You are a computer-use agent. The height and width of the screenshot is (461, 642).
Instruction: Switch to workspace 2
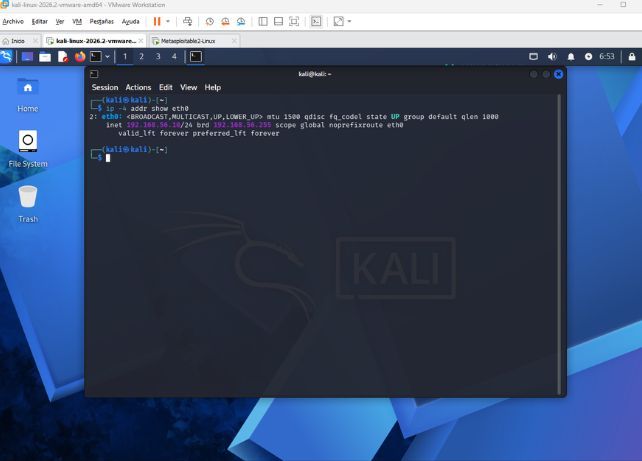pyautogui.click(x=141, y=56)
